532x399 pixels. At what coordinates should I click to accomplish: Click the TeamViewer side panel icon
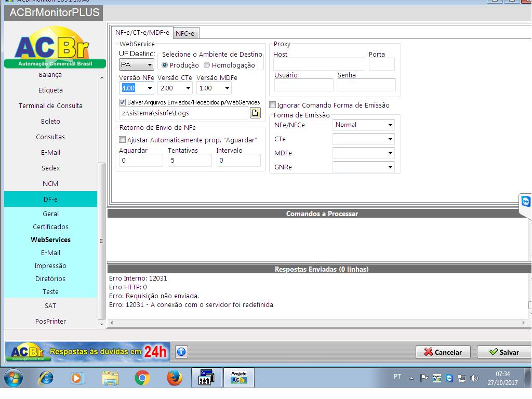(526, 202)
